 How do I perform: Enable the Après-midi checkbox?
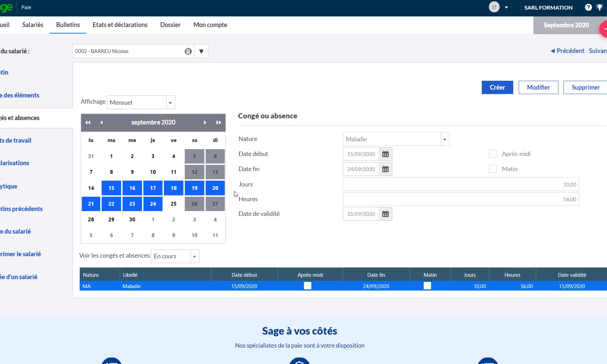493,154
